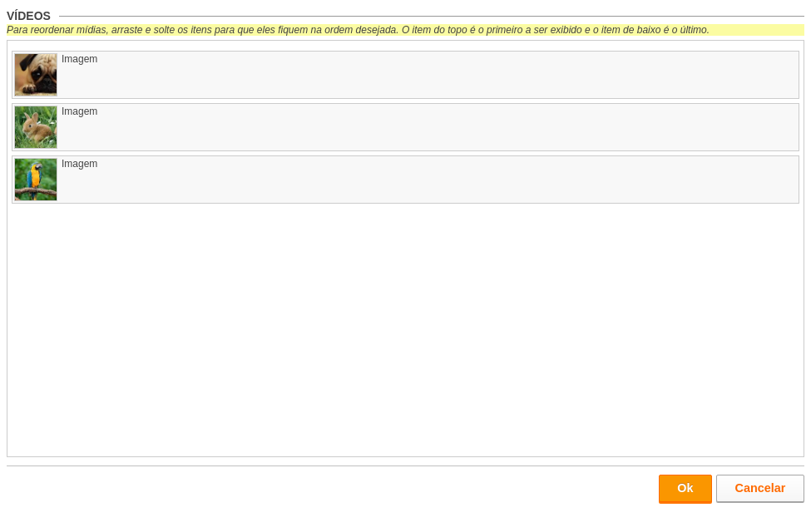The height and width of the screenshot is (532, 811).
Task: Click the separator line above the Ok button
Action: (x=406, y=465)
